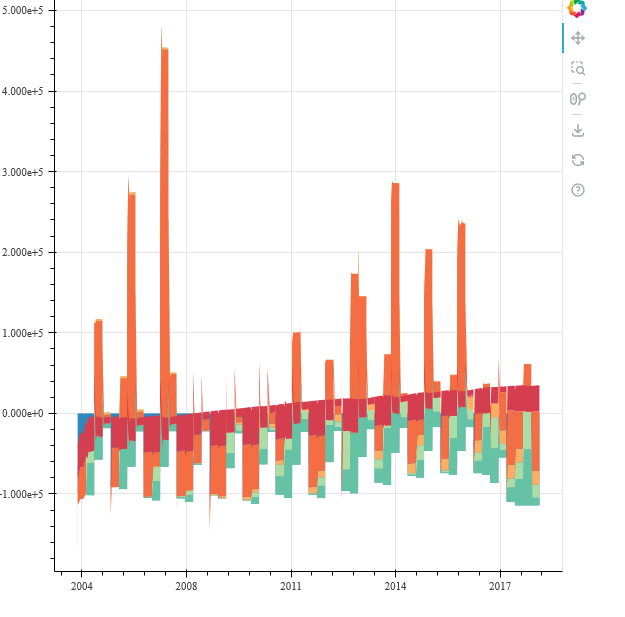This screenshot has height=617, width=625.
Task: Select the 1.000e+5 y-axis label
Action: click(x=22, y=333)
